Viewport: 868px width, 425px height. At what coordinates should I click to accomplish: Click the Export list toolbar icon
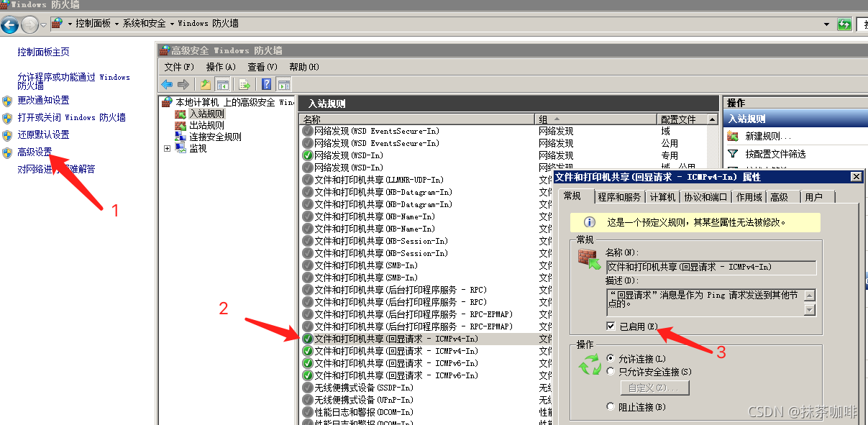point(245,84)
